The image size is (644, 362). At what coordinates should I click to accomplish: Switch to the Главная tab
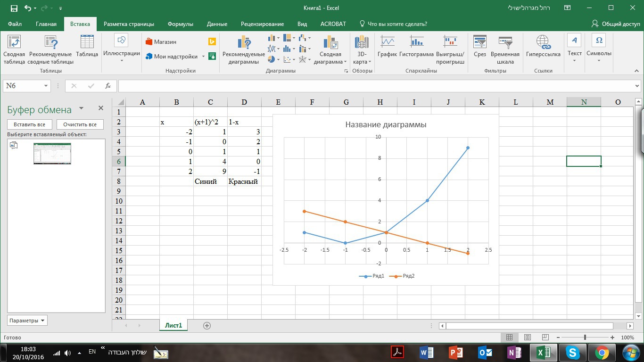tap(46, 24)
